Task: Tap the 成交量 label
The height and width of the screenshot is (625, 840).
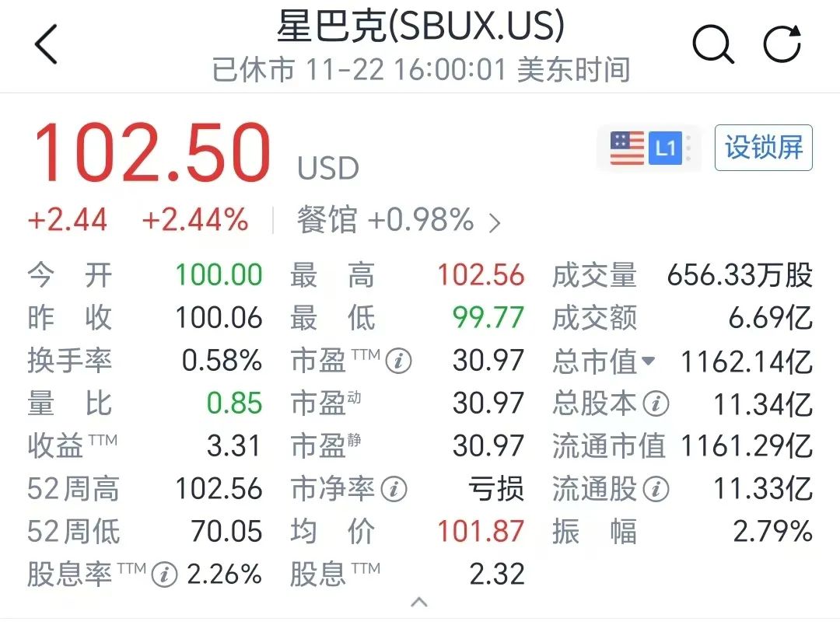Action: pyautogui.click(x=594, y=276)
